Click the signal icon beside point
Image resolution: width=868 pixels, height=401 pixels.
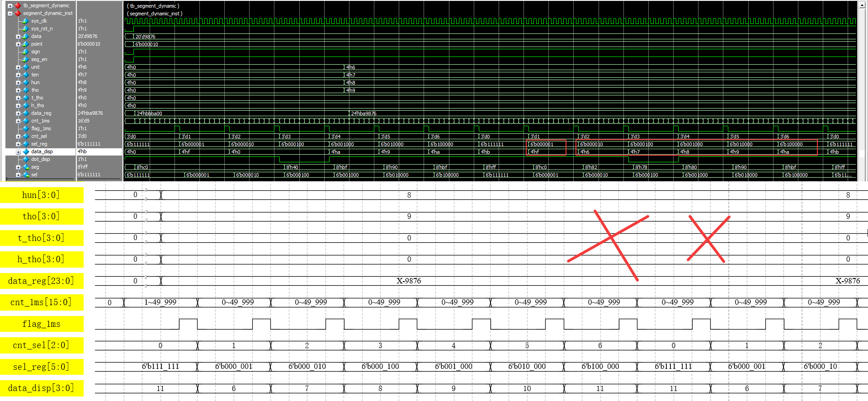coord(26,44)
